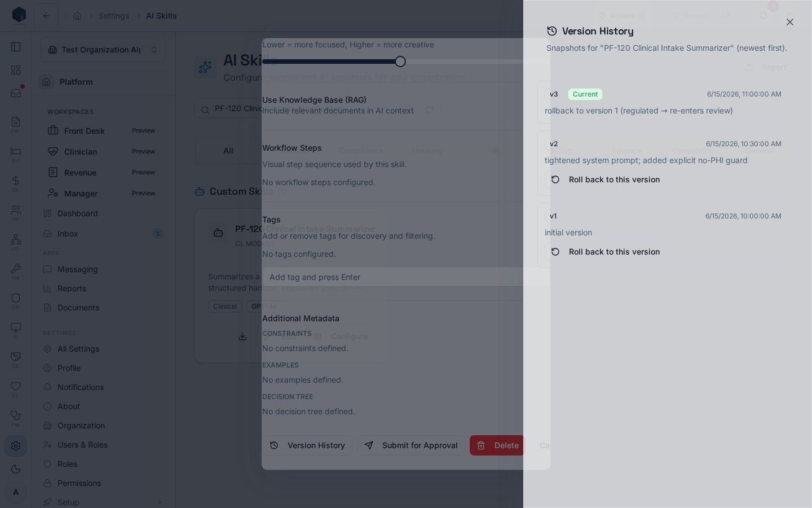Open Organization settings
812x508 pixels.
(103, 426)
